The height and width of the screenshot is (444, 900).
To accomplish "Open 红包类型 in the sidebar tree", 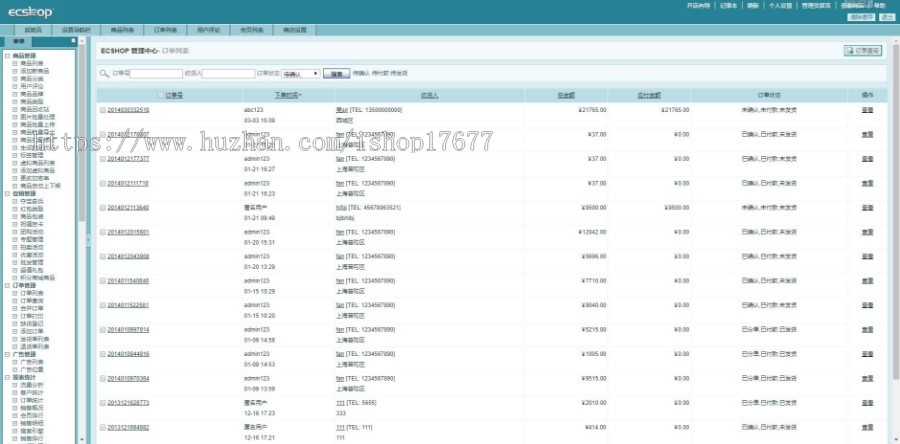I will coord(32,209).
